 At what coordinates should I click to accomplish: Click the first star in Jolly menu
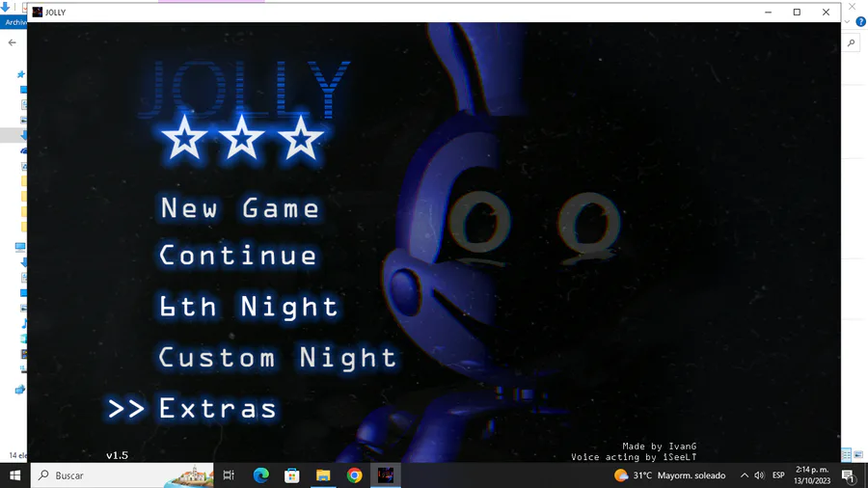coord(184,138)
